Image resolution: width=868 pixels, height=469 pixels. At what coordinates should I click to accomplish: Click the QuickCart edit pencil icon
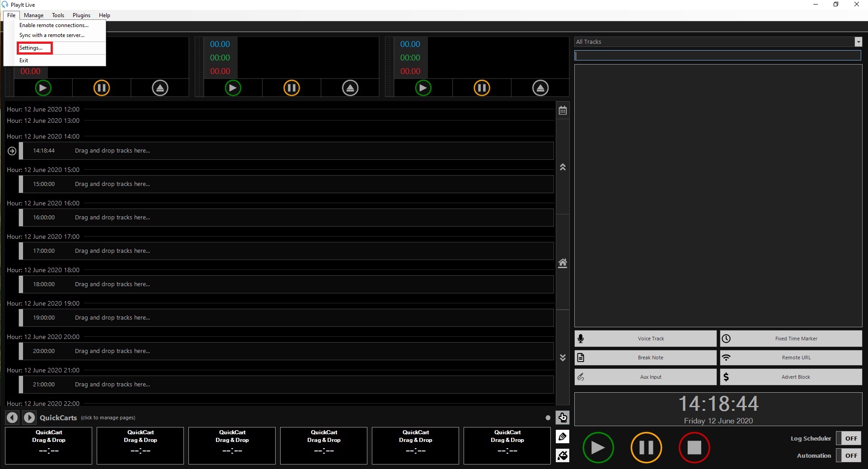point(563,436)
